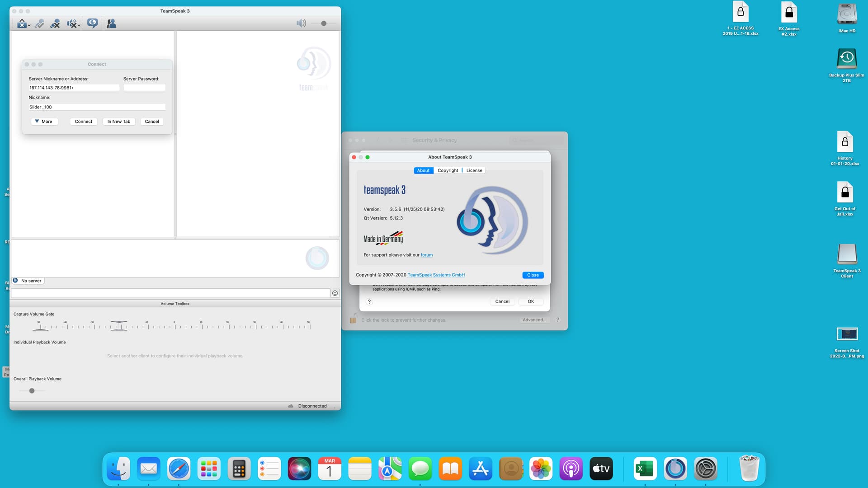Screen dimensions: 868x488
Task: Visit the TeamSpeak Systems GmbH link
Action: [436, 275]
